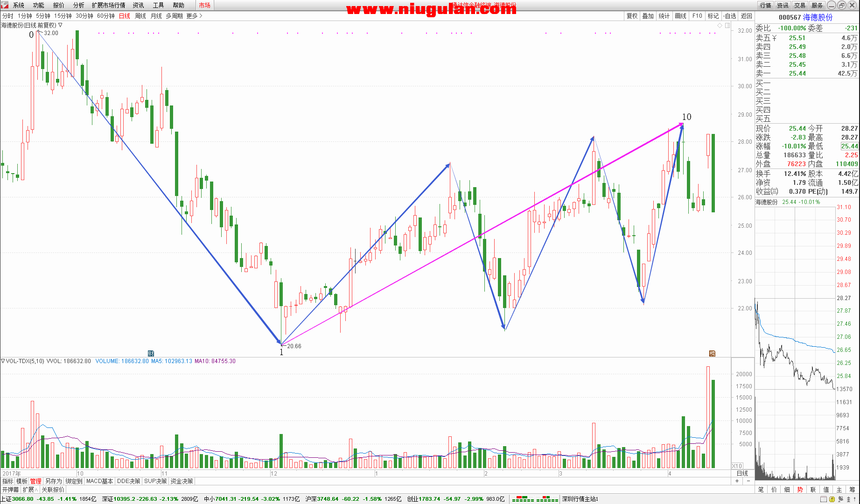Screen dimensions: 860x504
Task: Click the 返回 back button
Action: pos(747,16)
